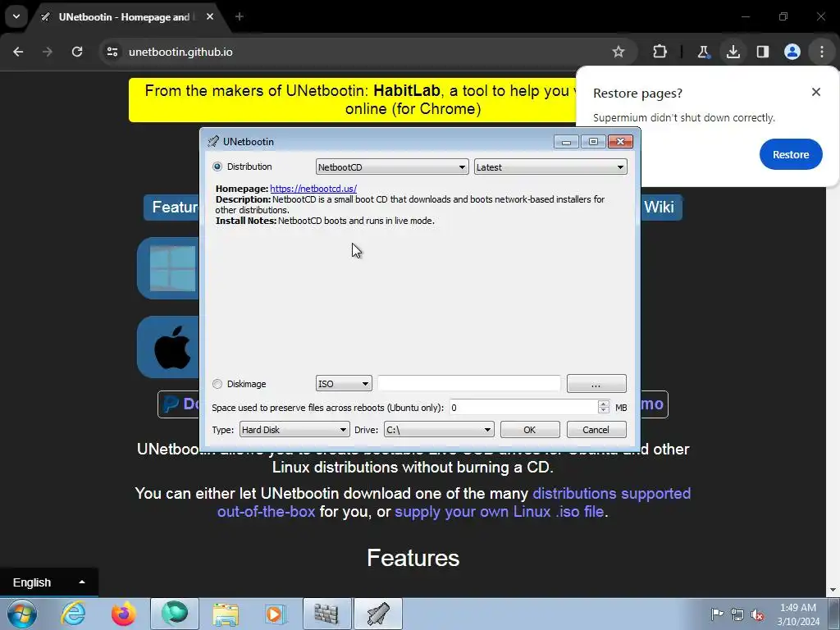Open the English language selector
The image size is (840, 630).
(48, 582)
